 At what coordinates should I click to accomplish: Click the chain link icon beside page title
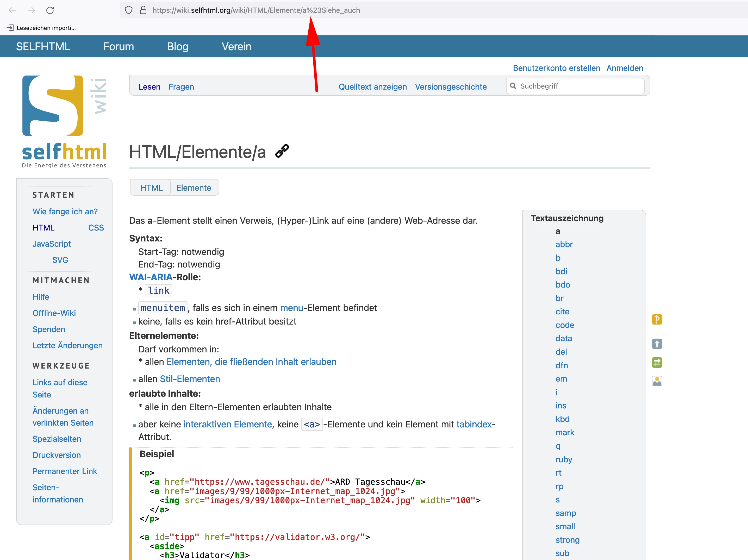[x=282, y=151]
